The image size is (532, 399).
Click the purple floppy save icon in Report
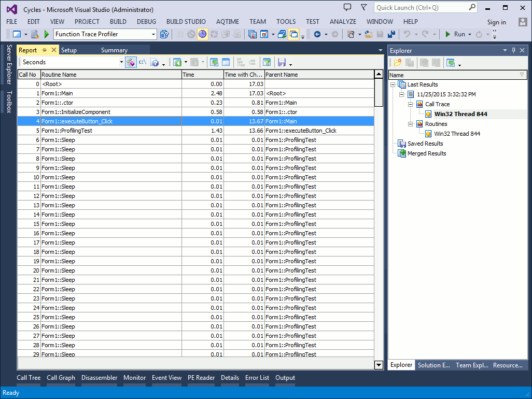282,62
